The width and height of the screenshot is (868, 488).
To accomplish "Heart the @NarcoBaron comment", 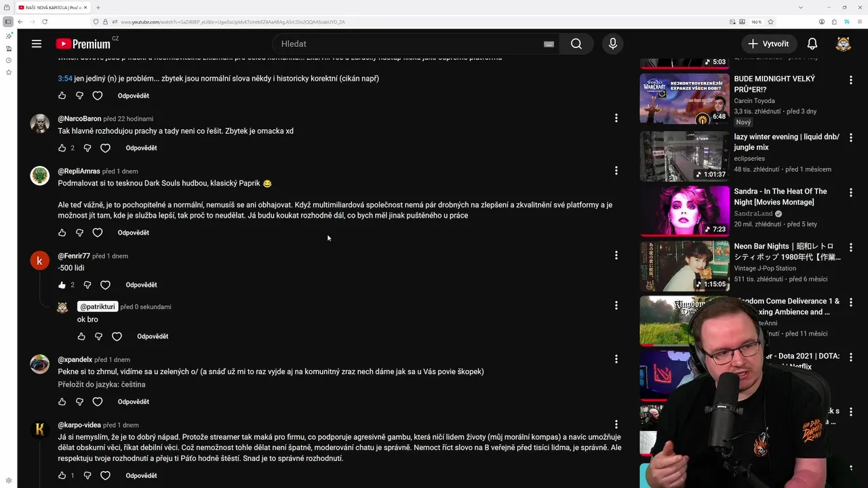I will tap(105, 148).
